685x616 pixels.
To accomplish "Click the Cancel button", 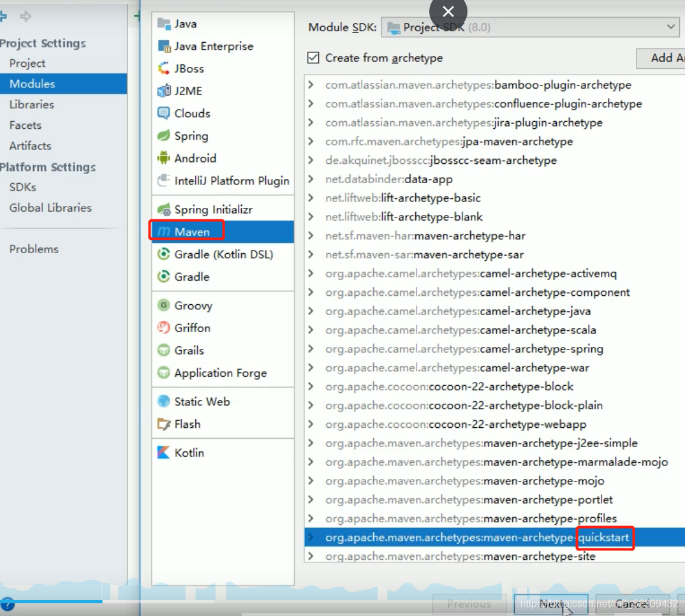I will [633, 604].
